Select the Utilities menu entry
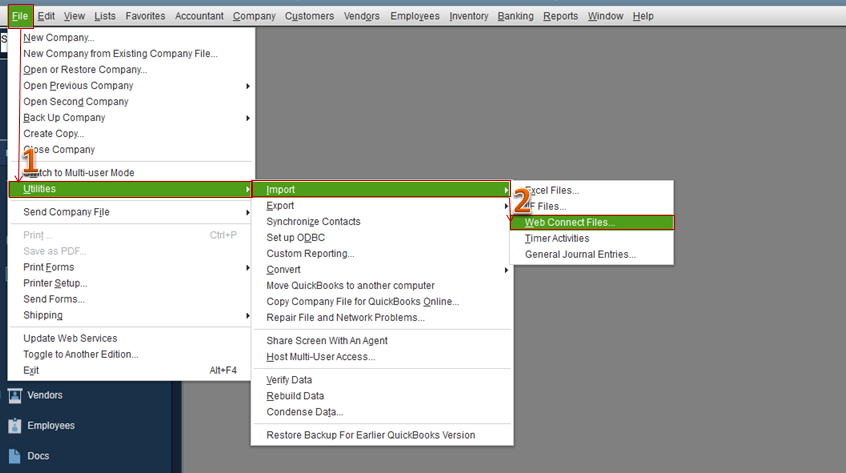Screen dimensions: 846x473 pos(131,189)
